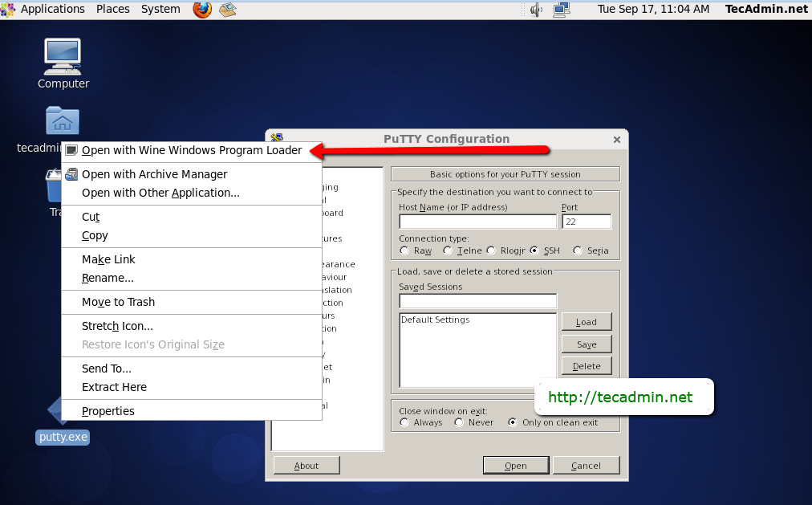Click the Cancel button in PuTTY

click(x=587, y=465)
